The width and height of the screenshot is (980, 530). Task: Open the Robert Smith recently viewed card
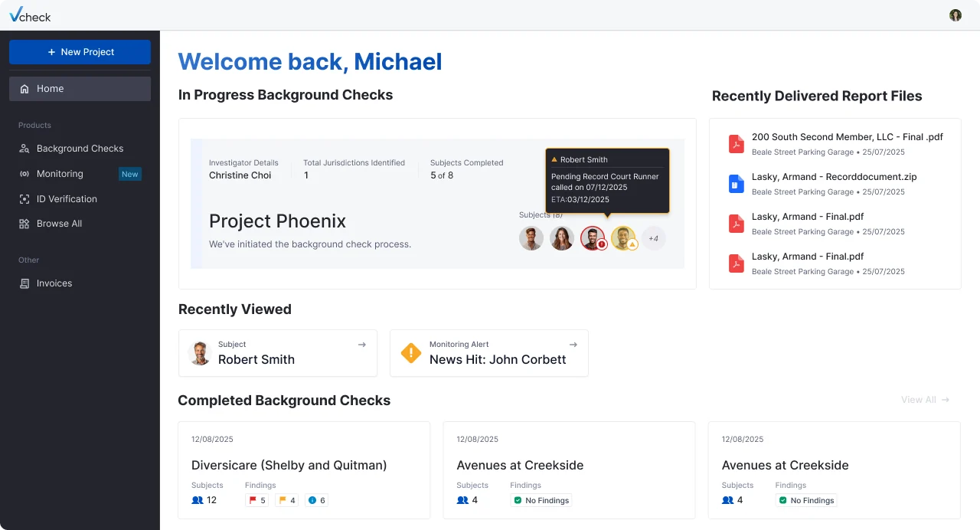coord(278,353)
